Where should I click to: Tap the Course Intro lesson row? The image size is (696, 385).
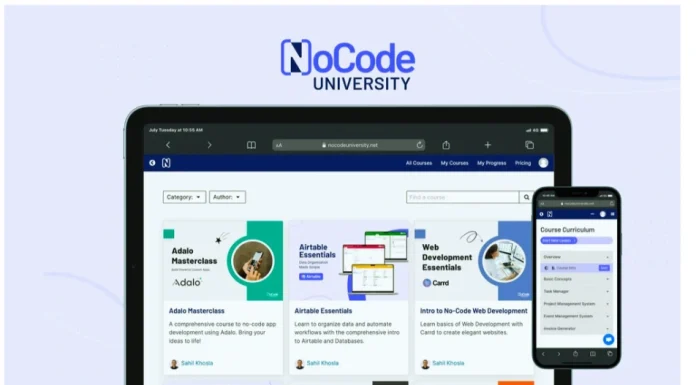[576, 268]
